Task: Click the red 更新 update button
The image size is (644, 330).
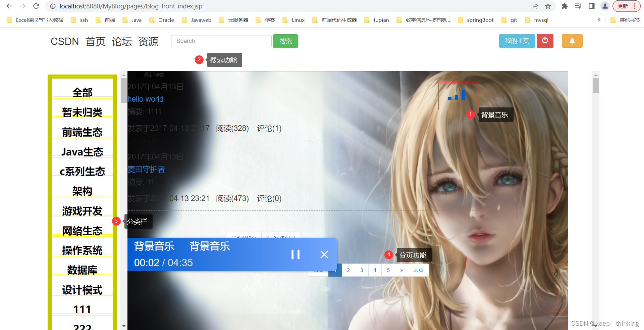Action: pyautogui.click(x=626, y=6)
